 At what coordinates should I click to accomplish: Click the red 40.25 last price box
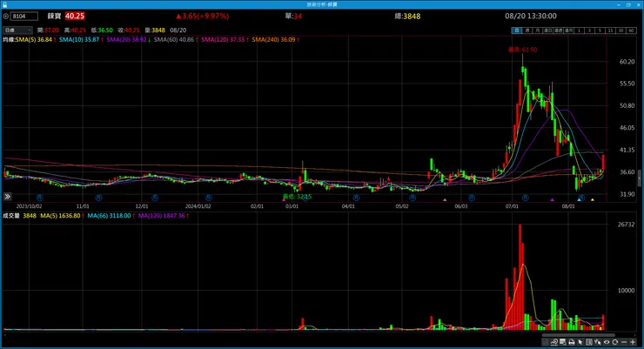75,16
